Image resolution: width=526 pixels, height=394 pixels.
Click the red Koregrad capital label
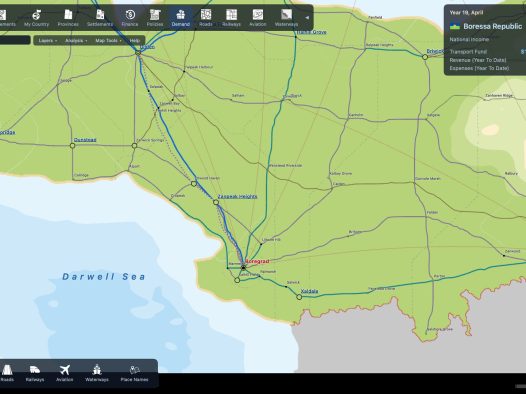[x=257, y=261]
